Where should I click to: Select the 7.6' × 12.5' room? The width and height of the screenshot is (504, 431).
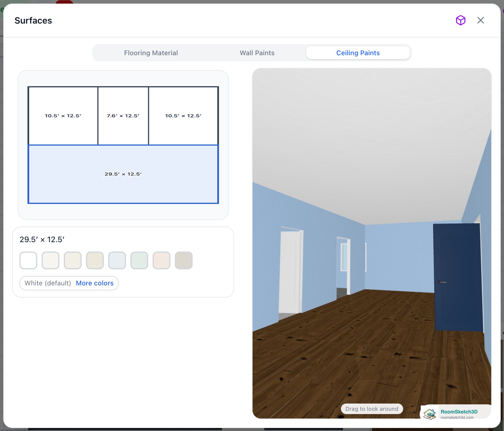tap(123, 116)
